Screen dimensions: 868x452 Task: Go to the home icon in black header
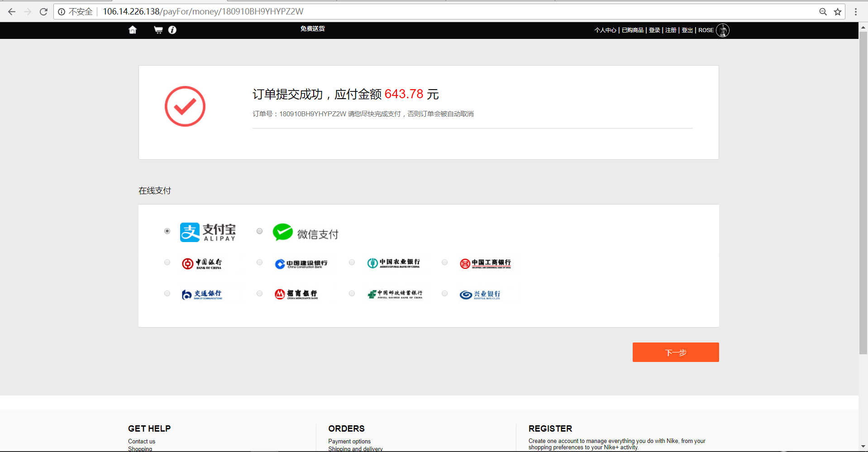point(133,30)
